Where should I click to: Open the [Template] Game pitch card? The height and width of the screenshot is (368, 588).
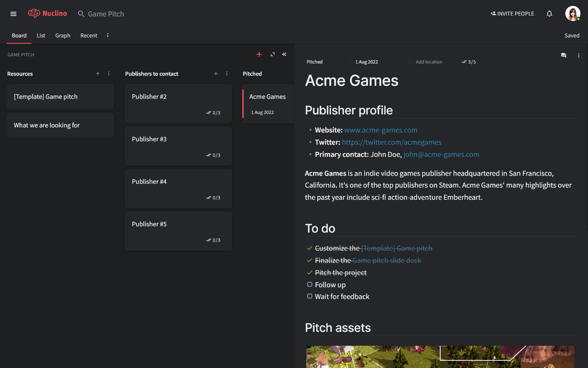coord(60,97)
